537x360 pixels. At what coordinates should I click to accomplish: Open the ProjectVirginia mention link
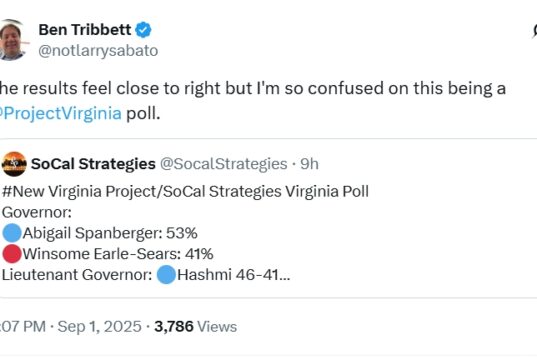click(x=61, y=113)
